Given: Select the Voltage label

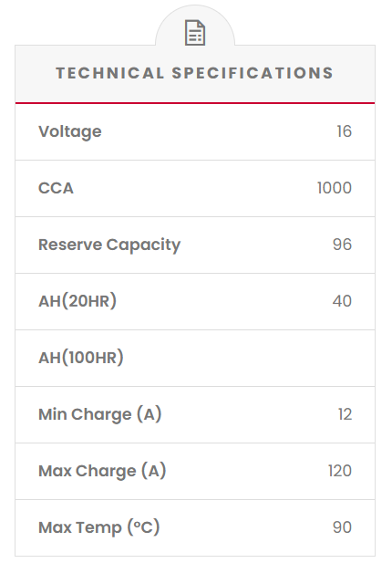Looking at the screenshot, I should 70,131.
